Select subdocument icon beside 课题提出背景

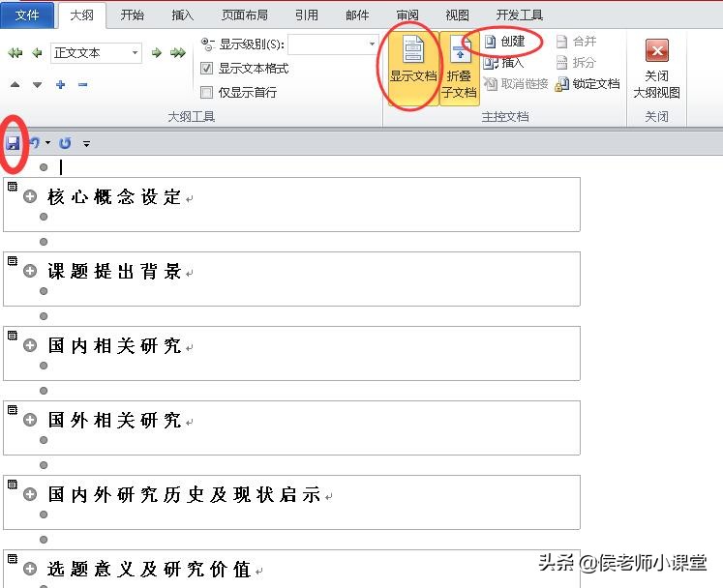pos(13,261)
